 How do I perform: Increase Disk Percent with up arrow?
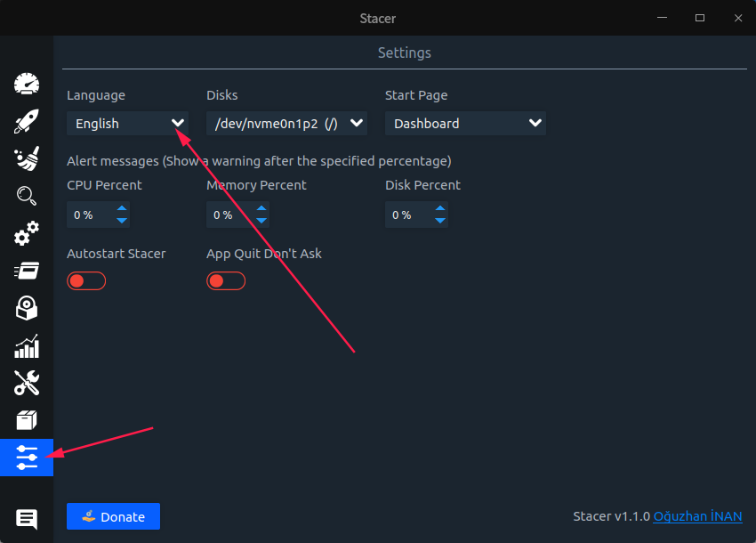[x=439, y=208]
